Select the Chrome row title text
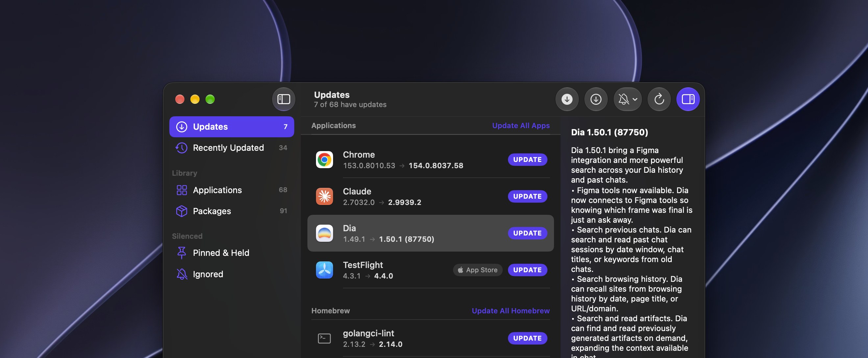 [x=358, y=155]
